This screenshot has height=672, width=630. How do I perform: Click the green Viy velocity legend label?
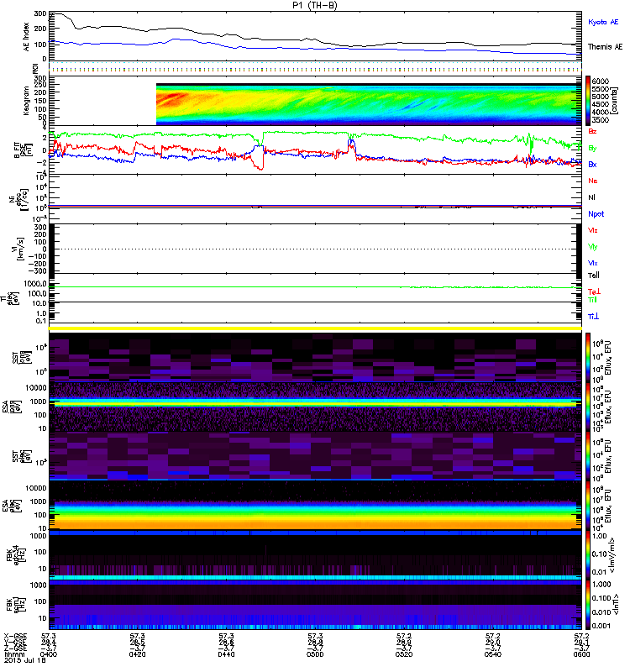pyautogui.click(x=593, y=246)
